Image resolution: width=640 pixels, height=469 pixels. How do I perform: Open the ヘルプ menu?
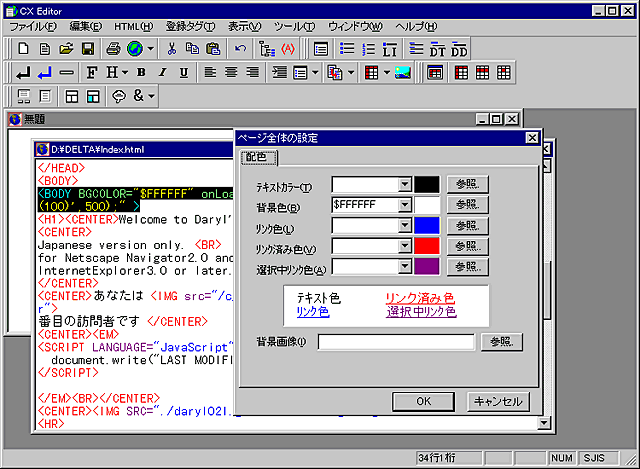416,27
